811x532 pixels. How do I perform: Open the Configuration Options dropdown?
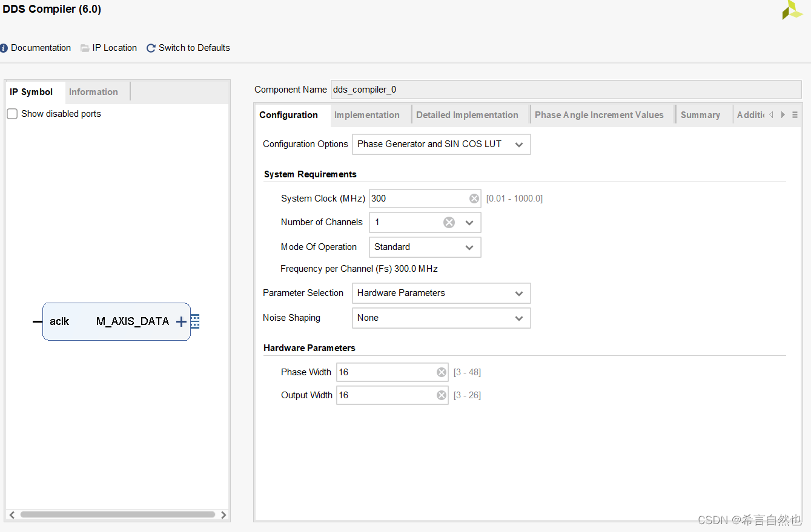coord(441,144)
